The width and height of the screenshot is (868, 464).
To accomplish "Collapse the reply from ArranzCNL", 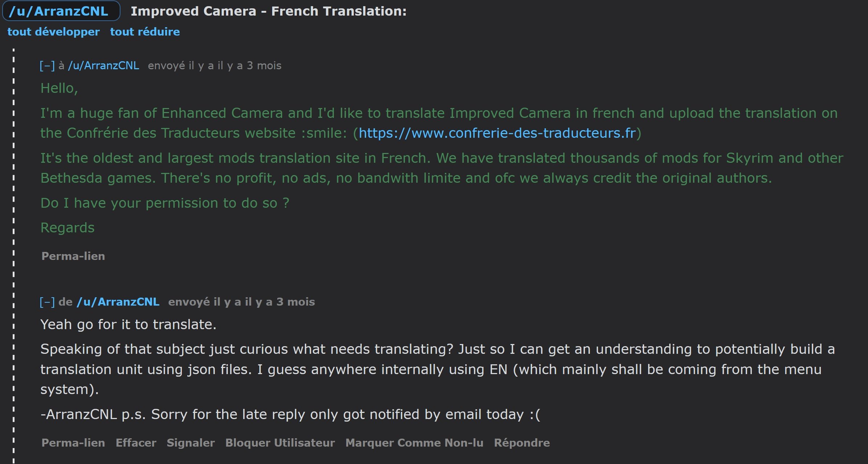I will (47, 302).
